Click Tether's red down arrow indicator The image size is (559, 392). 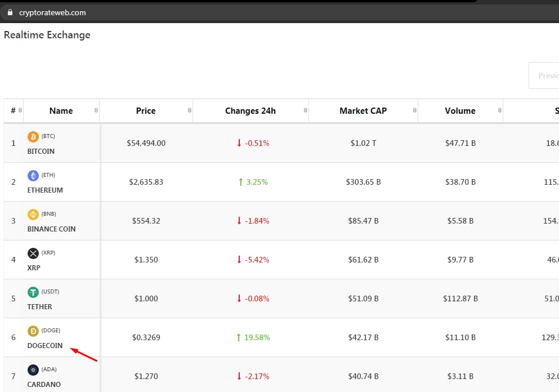[239, 299]
